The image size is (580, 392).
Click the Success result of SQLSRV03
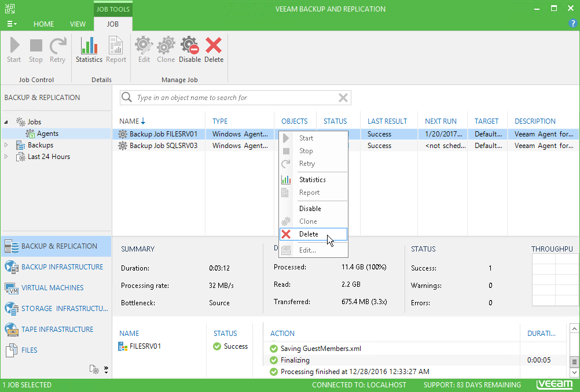379,146
